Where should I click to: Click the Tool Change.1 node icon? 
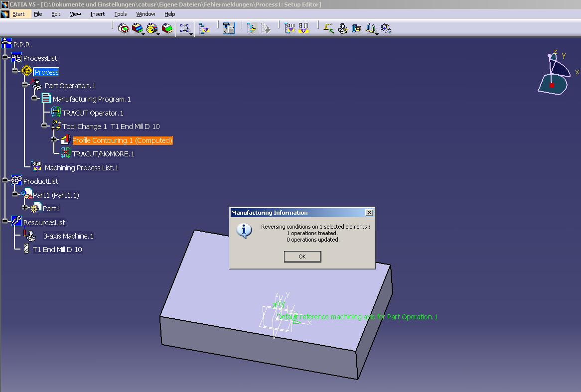coord(56,126)
